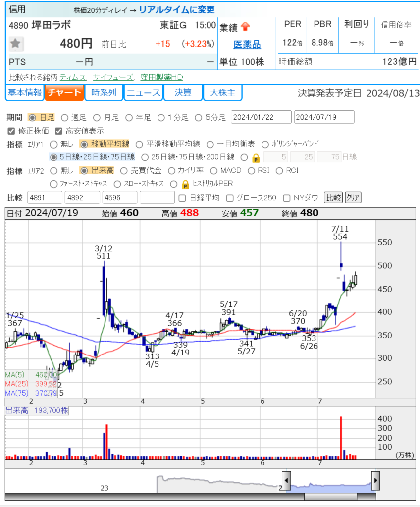Click the premium lock icon beside custom moving average
The height and width of the screenshot is (507, 420).
click(256, 158)
